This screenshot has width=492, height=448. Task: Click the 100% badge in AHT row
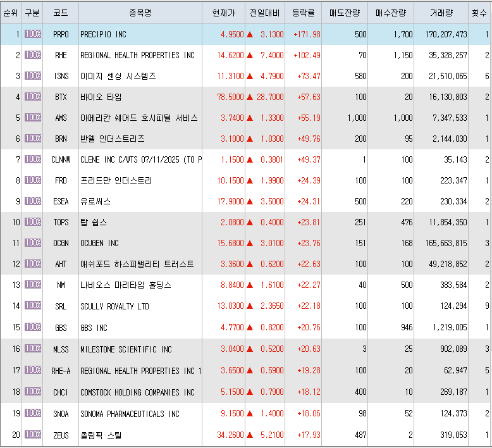[33, 264]
